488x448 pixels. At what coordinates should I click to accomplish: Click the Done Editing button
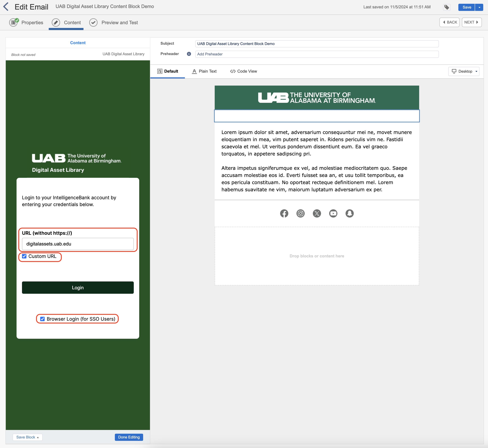click(x=129, y=437)
